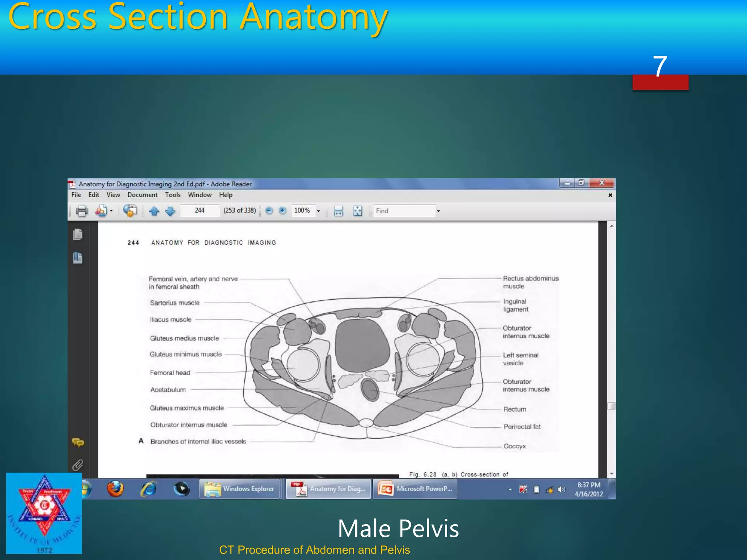Click the 'Gluteus maximus muscle' label
747x560 pixels.
point(187,408)
